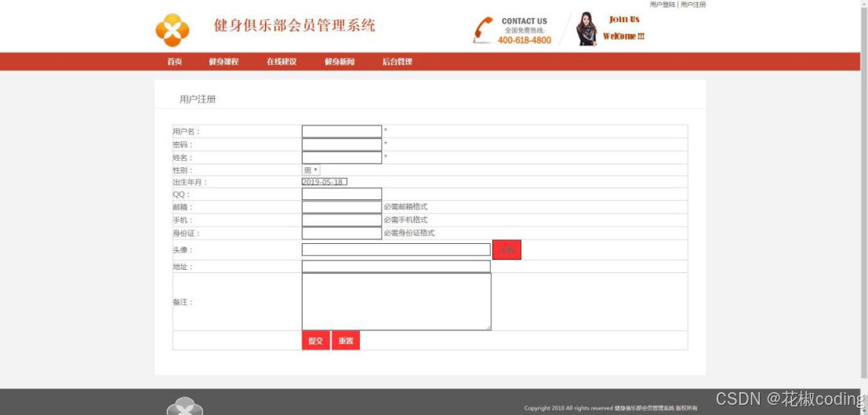Viewport: 868px width, 415px height.
Task: Focus the 邮箱 email input field
Action: coord(342,207)
